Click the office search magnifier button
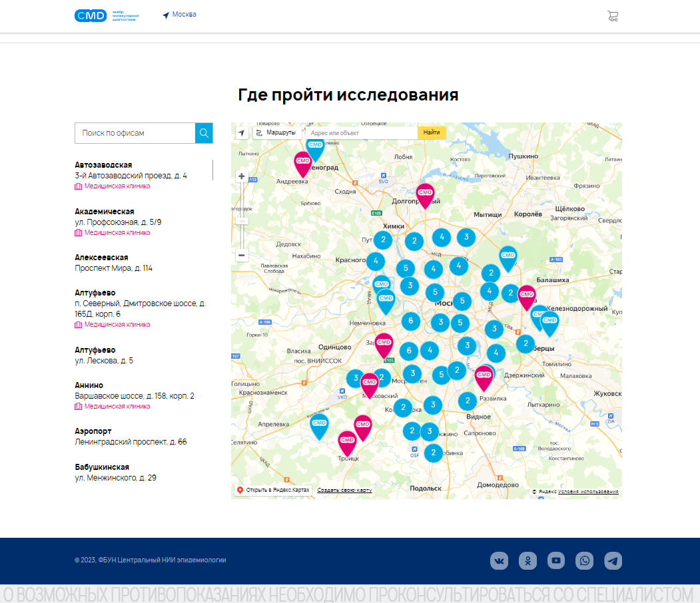 [x=204, y=133]
